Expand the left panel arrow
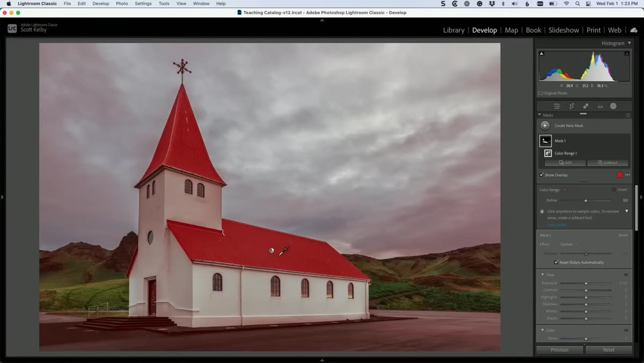 coord(2,197)
